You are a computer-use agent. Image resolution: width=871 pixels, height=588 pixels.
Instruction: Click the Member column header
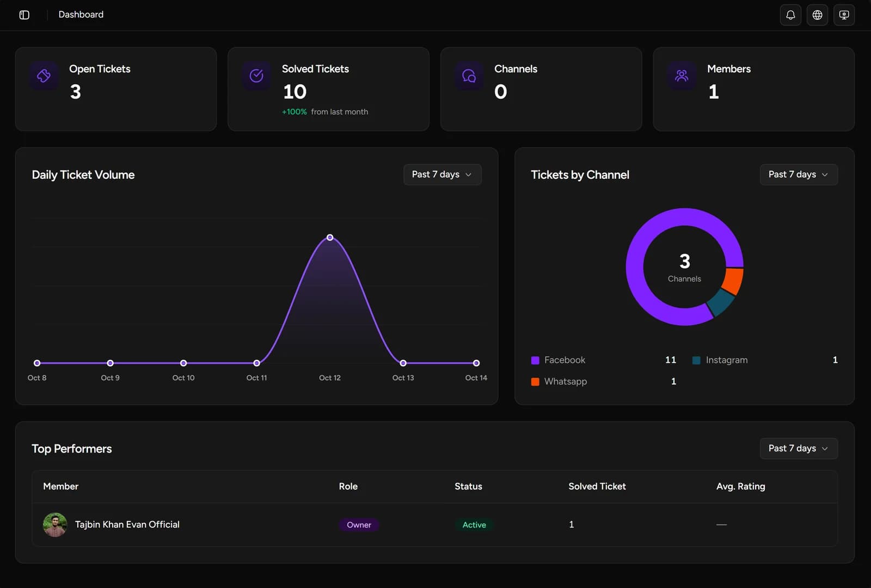coord(60,486)
